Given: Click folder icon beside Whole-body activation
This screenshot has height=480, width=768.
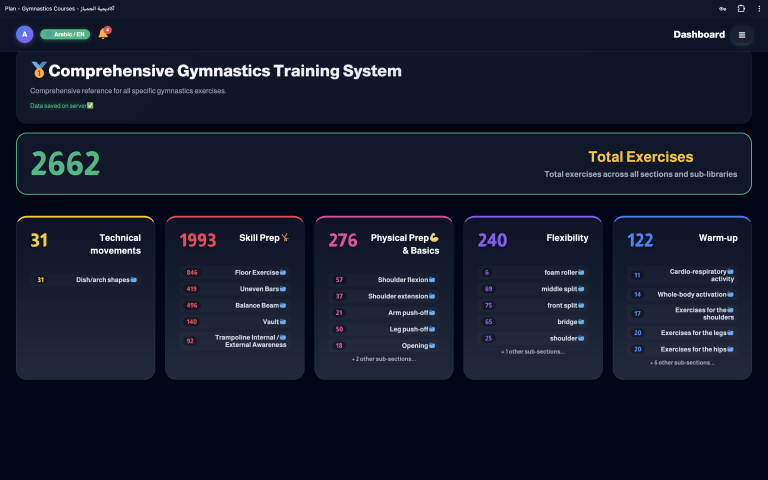Looking at the screenshot, I should tap(730, 294).
